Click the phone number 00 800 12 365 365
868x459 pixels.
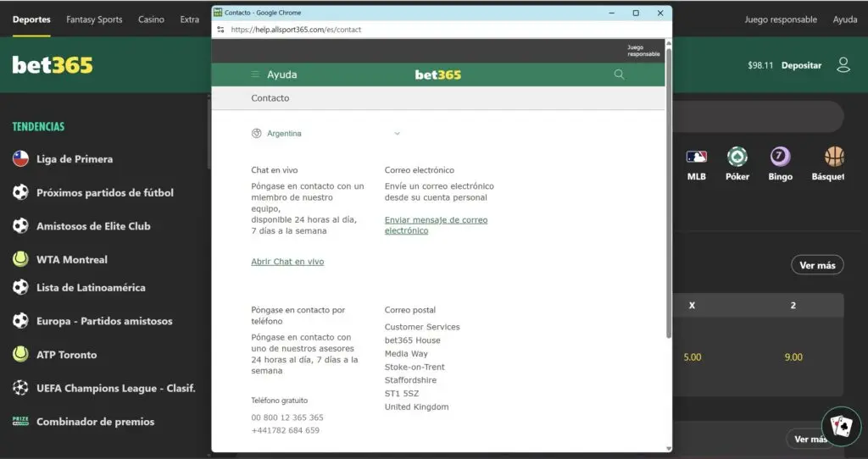click(x=287, y=418)
